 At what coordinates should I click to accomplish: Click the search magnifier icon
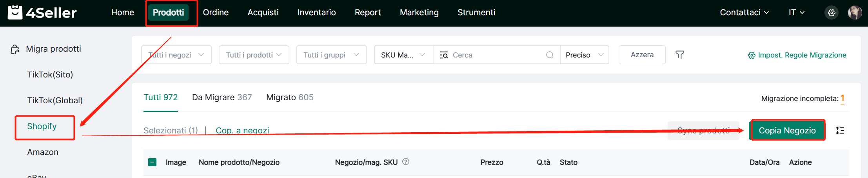550,55
